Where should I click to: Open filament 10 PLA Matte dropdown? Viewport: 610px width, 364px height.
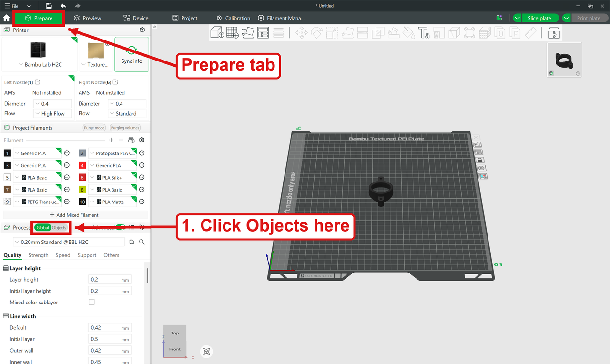click(112, 202)
